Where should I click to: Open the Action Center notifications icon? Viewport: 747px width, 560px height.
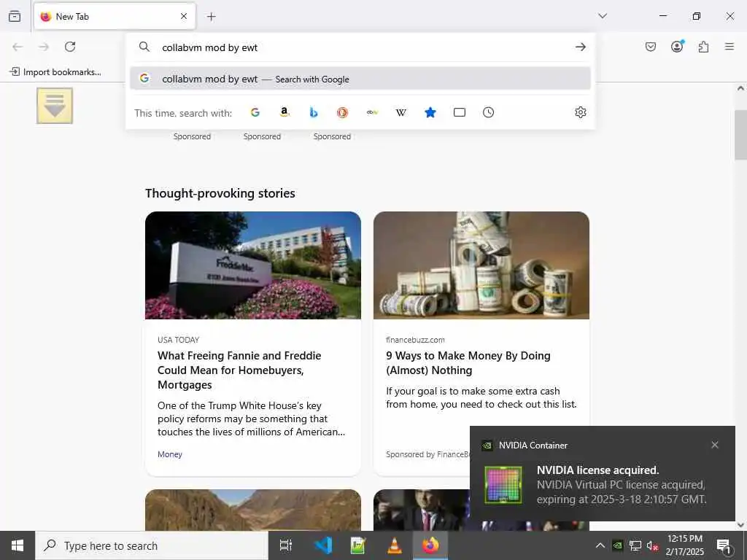tap(724, 545)
